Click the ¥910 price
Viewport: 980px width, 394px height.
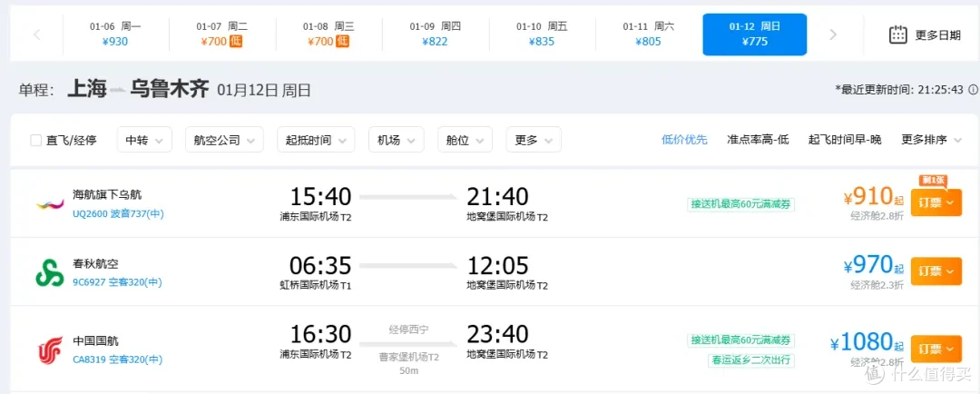[873, 197]
